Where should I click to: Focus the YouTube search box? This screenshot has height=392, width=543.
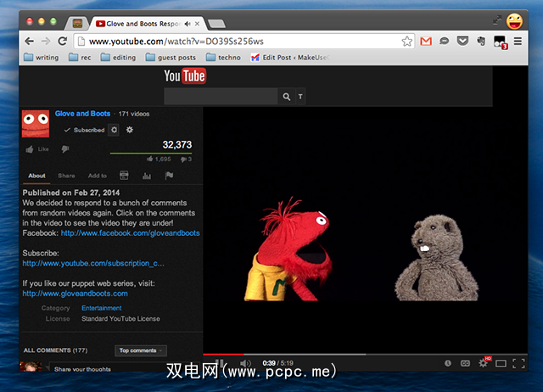221,96
